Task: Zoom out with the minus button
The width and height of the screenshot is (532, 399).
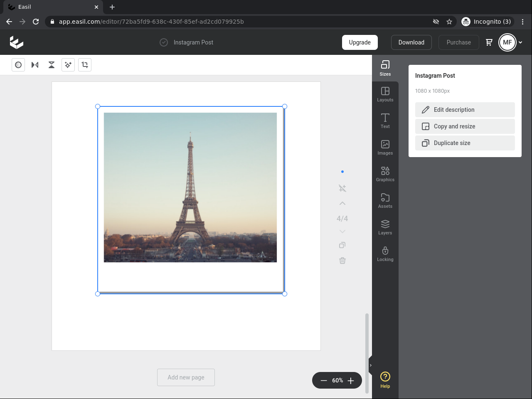Action: (324, 381)
